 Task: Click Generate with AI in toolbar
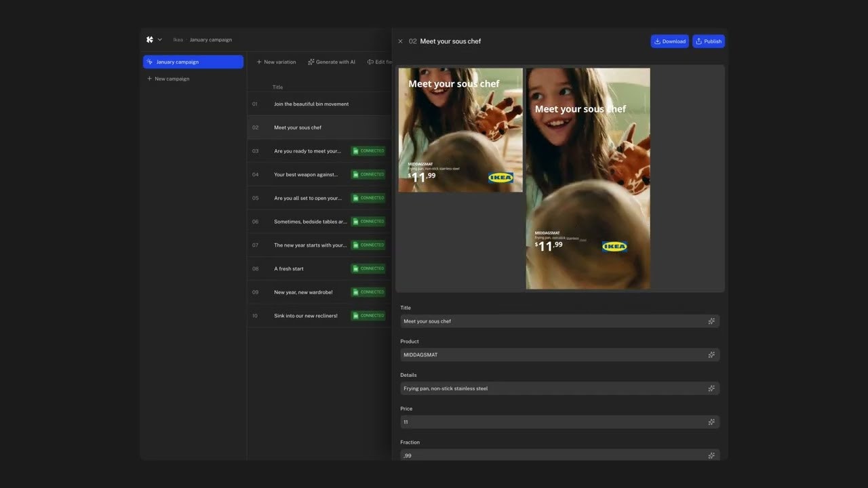point(332,62)
